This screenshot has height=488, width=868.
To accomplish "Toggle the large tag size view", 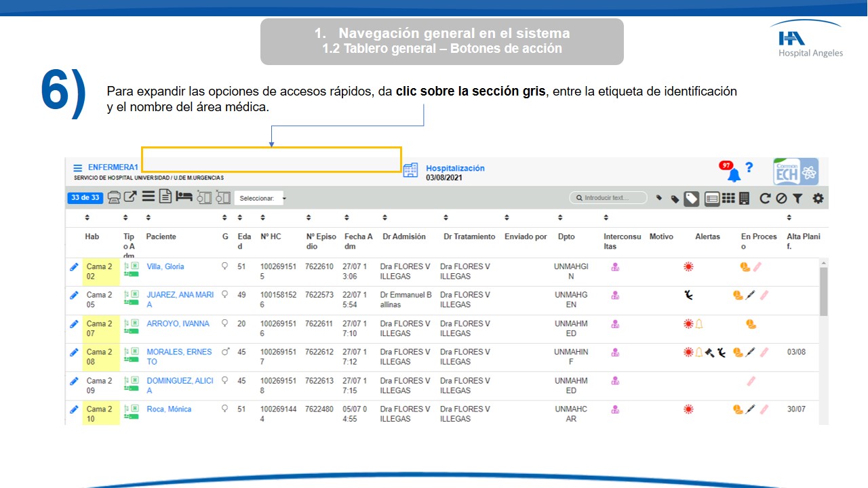I will [691, 199].
